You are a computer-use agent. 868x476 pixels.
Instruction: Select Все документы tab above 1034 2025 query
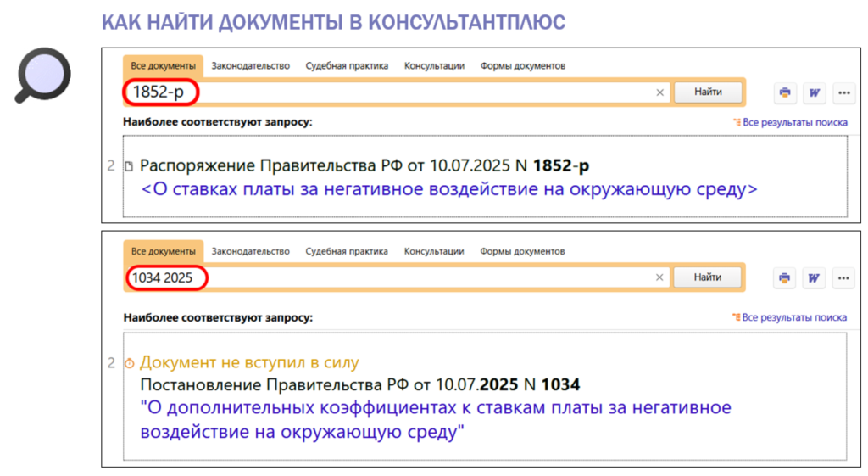(164, 251)
